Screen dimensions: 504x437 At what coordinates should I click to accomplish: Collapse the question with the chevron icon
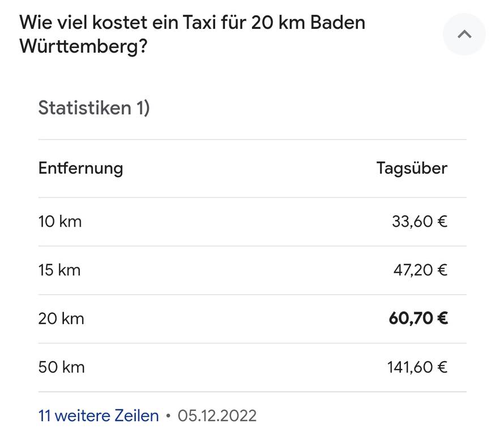(x=464, y=35)
